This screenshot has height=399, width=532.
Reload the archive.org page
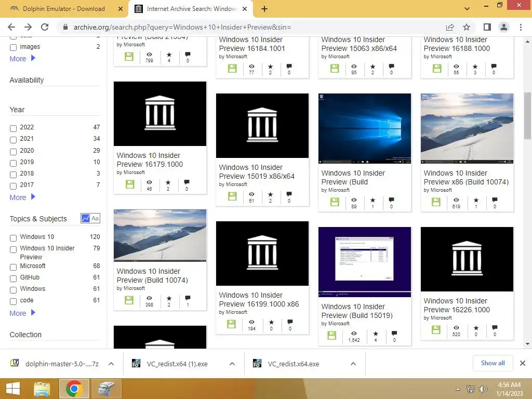pyautogui.click(x=45, y=27)
